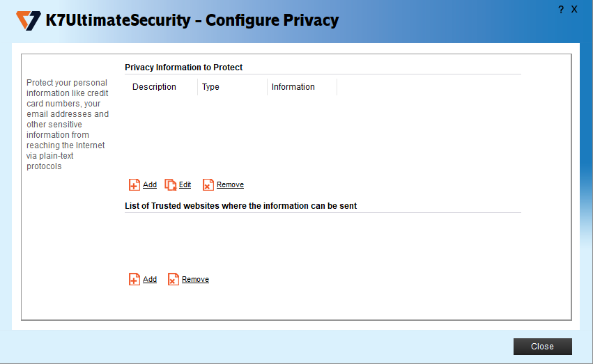Click the K7 shield logo icon
Viewport: 593px width, 364px height.
click(x=29, y=20)
